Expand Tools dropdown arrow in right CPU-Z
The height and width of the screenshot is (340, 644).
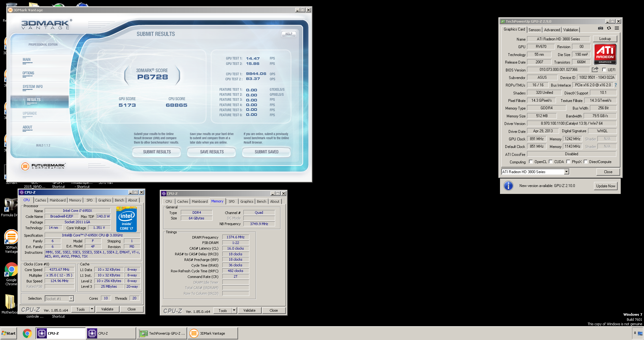[x=234, y=310]
